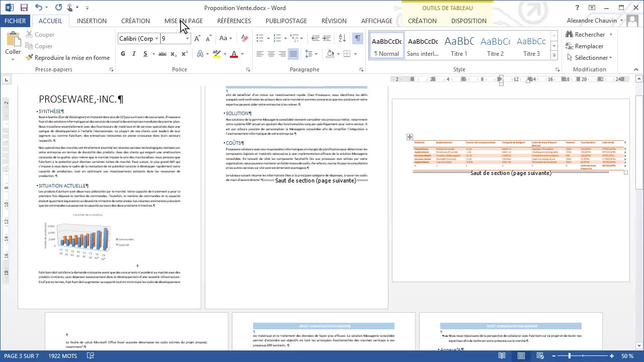Screen dimensions: 644x362
Task: Toggle the paragraph marks display (¶)
Action: point(357,39)
